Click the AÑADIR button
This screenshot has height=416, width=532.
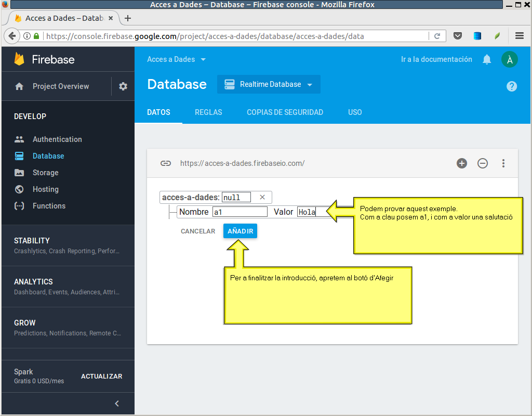(x=240, y=231)
